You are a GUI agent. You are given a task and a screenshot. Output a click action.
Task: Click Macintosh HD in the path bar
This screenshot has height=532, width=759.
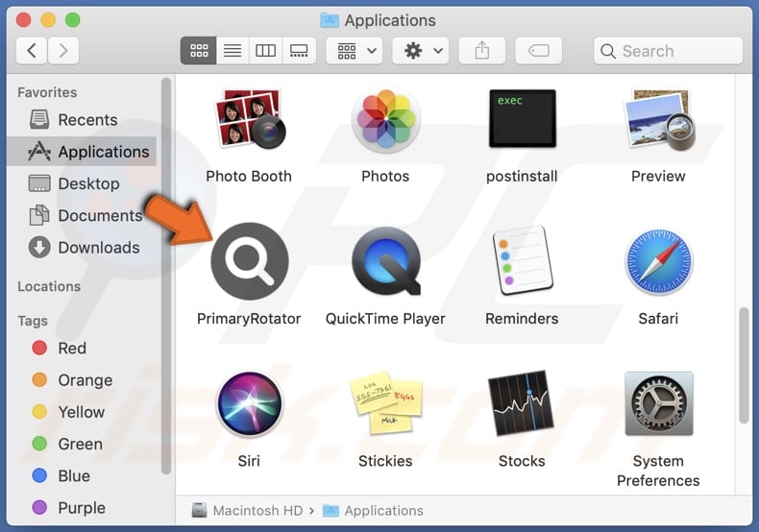point(247,510)
